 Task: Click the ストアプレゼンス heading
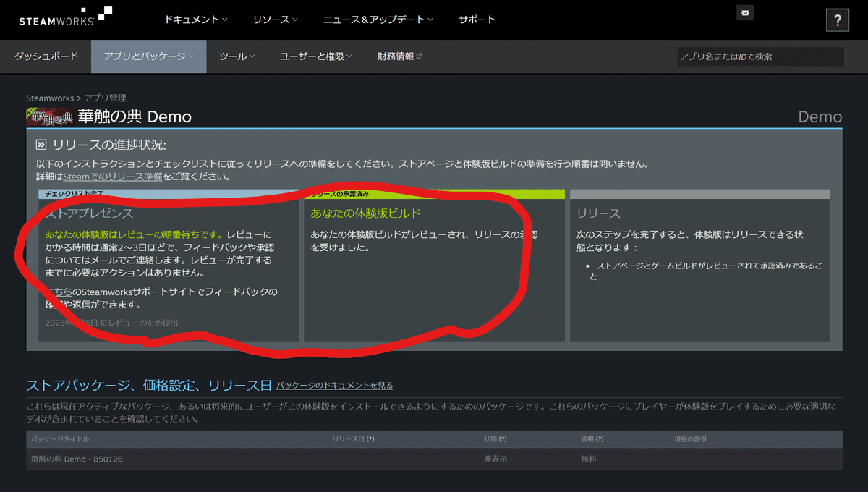[89, 213]
